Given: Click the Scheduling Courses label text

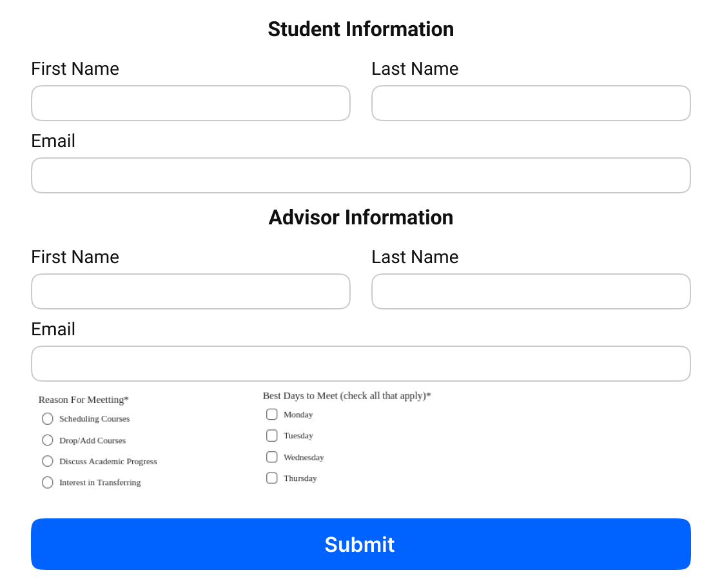Looking at the screenshot, I should coord(94,418).
